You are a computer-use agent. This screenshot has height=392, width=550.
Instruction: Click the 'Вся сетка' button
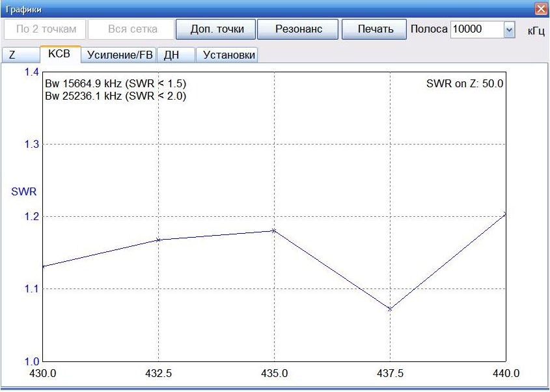pos(131,29)
